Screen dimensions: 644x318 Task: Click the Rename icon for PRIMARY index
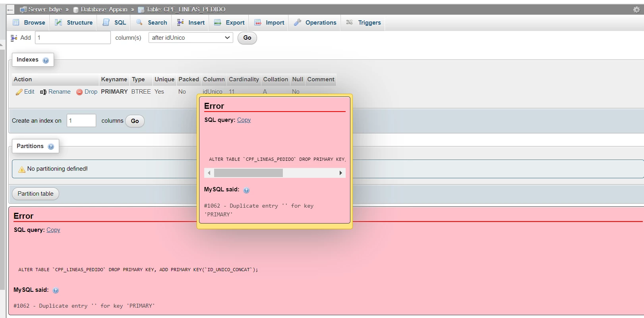pos(43,92)
